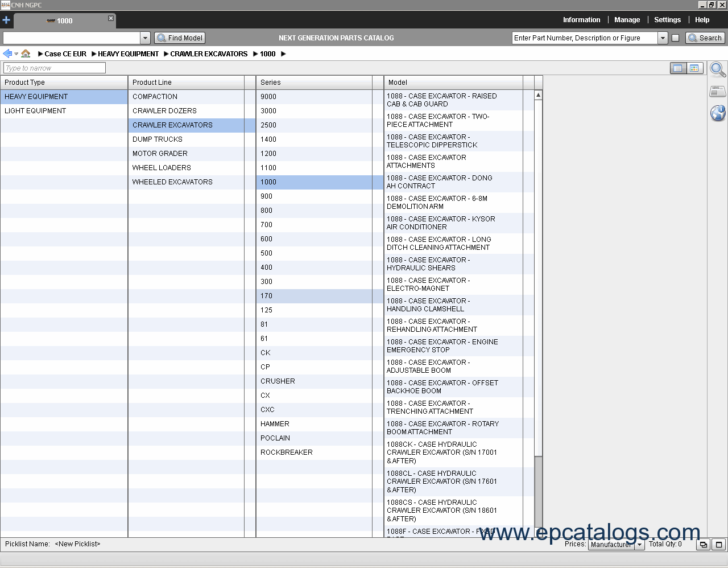Select series POCLAIN
Image resolution: width=728 pixels, height=568 pixels.
pyautogui.click(x=320, y=438)
